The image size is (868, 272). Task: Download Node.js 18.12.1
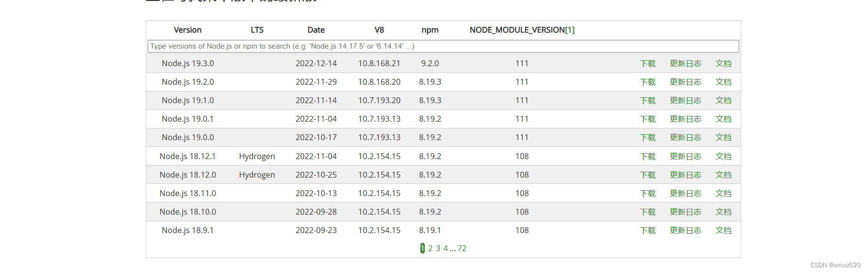(x=648, y=157)
